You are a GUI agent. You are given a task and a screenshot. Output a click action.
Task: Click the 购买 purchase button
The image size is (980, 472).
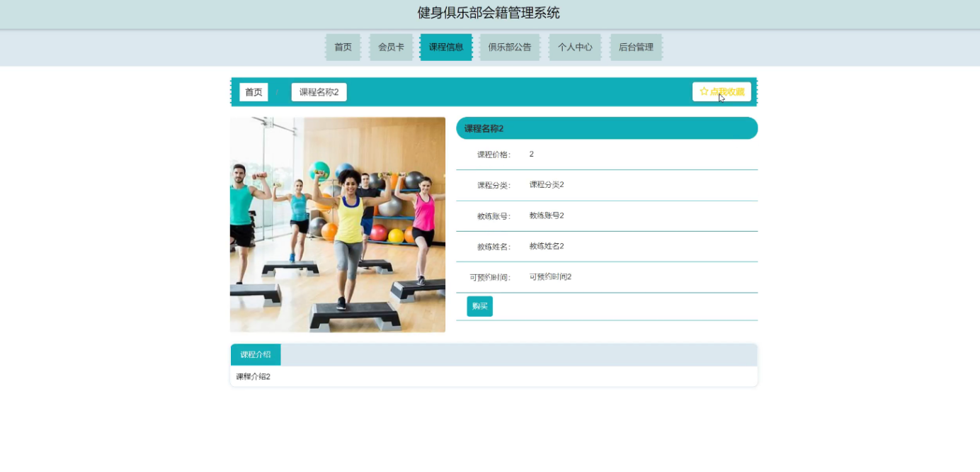point(480,306)
